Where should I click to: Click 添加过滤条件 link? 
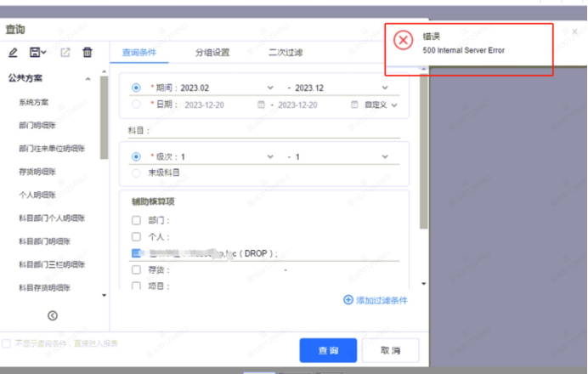(382, 300)
